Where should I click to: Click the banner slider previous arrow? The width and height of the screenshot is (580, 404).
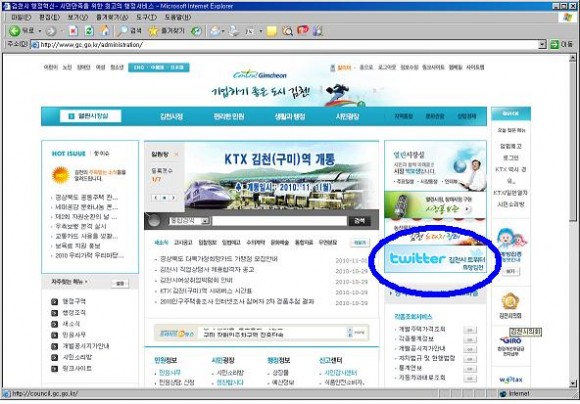[156, 198]
